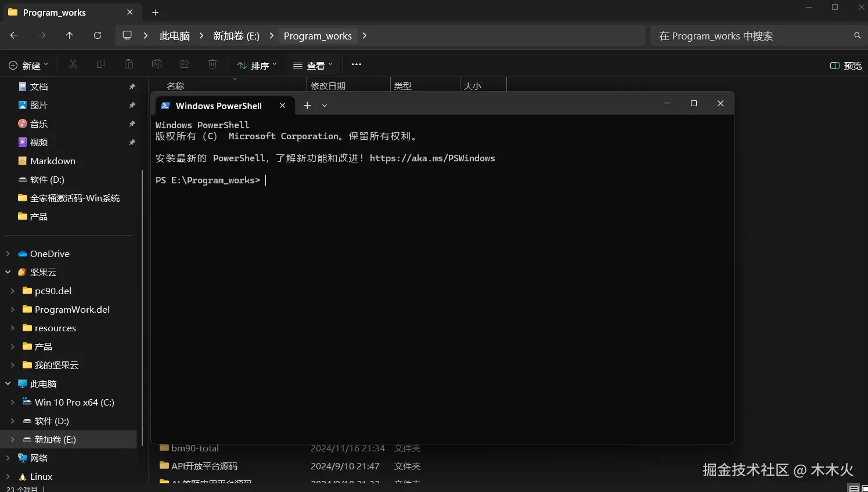Collapse the 此电脑 tree node
Viewport: 868px width, 492px height.
click(8, 384)
